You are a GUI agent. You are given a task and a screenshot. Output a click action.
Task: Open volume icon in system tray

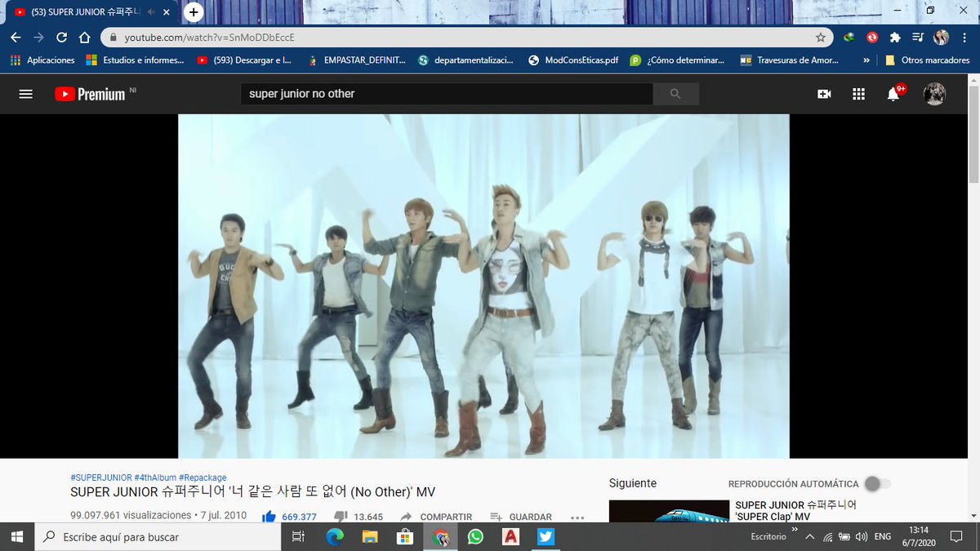pyautogui.click(x=861, y=537)
